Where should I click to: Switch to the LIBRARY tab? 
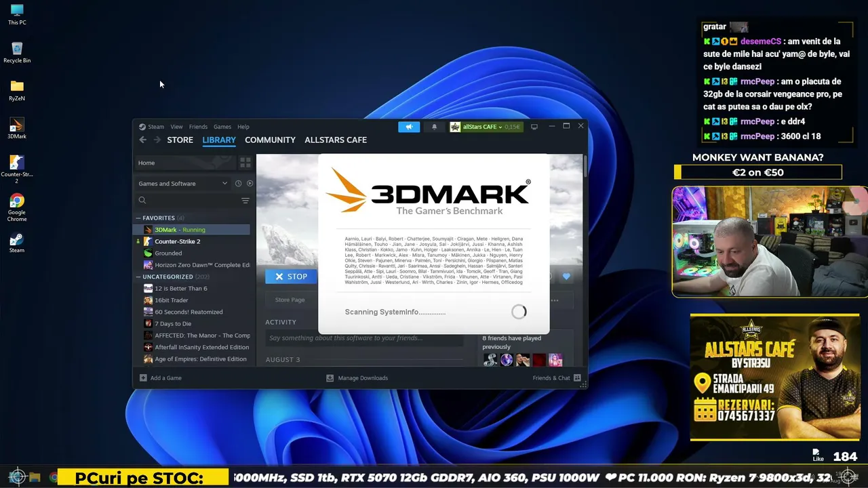tap(219, 140)
